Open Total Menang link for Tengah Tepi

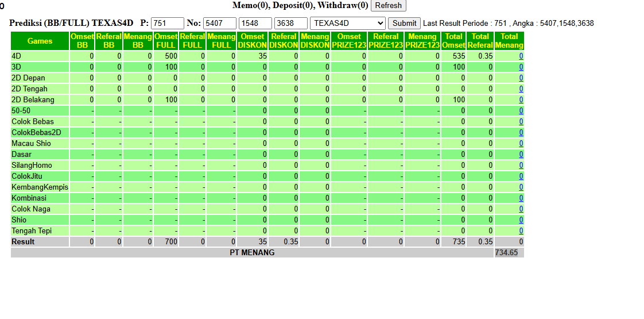[521, 230]
